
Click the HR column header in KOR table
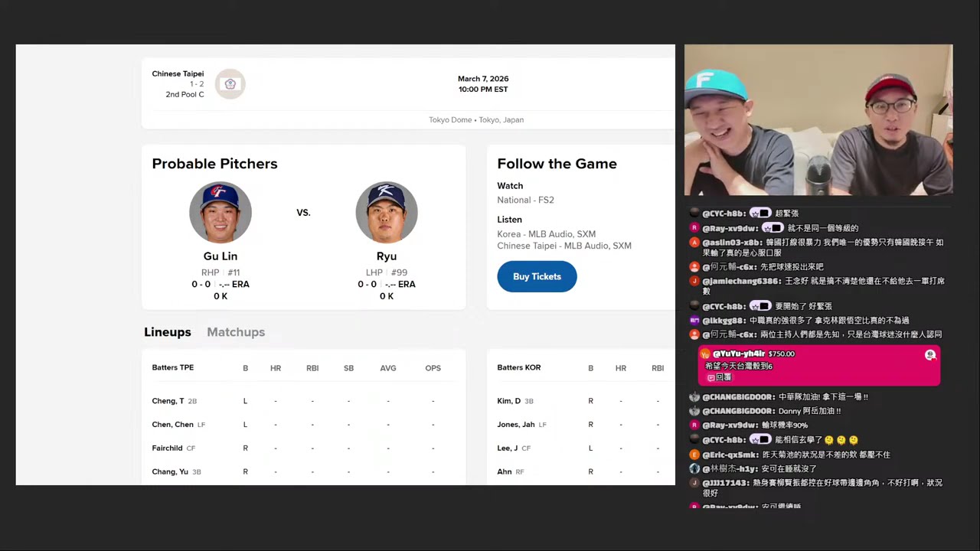point(621,368)
